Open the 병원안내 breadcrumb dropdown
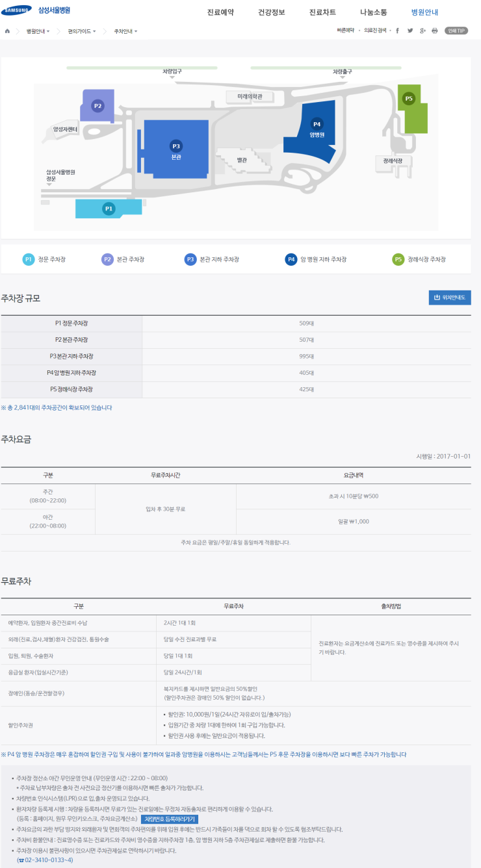 [38, 31]
